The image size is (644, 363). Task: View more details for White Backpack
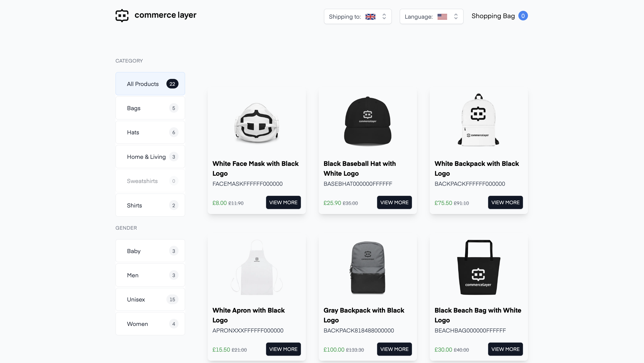pos(505,203)
